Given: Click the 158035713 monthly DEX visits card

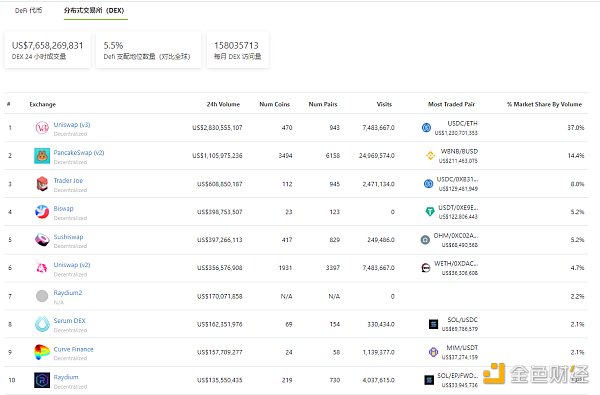Looking at the screenshot, I should pos(238,50).
